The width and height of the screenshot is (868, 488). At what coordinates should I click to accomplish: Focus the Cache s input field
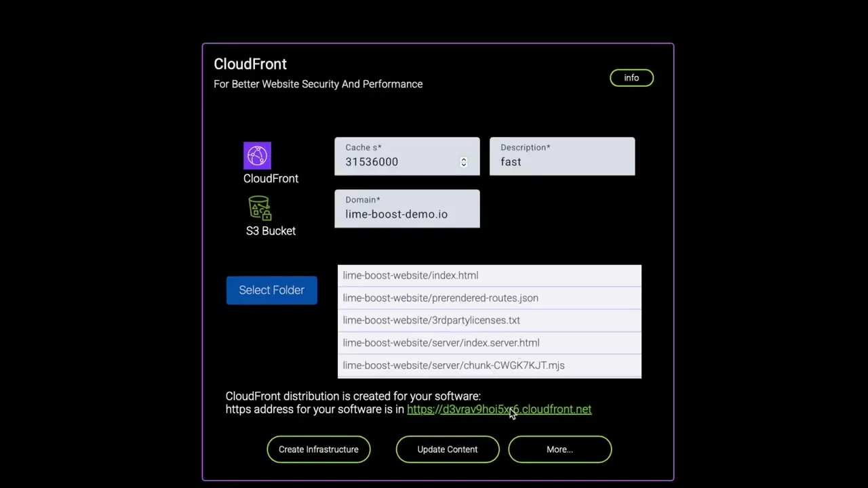pos(407,157)
